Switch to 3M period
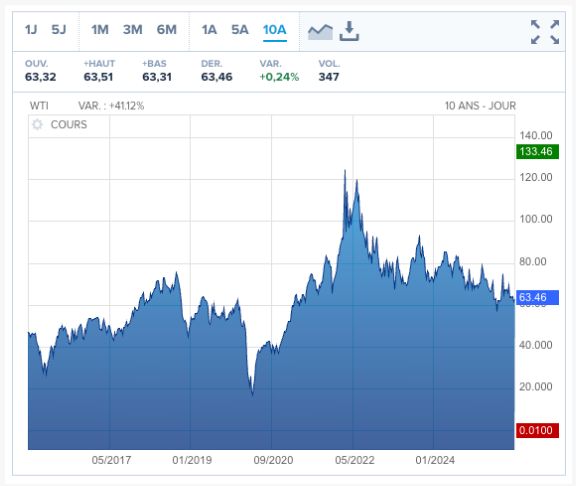 (x=133, y=29)
